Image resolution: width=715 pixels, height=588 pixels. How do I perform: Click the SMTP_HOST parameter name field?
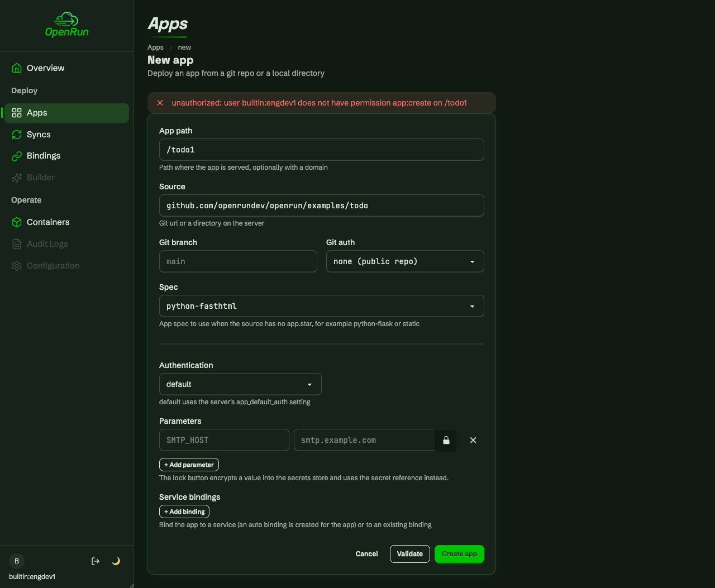(224, 440)
